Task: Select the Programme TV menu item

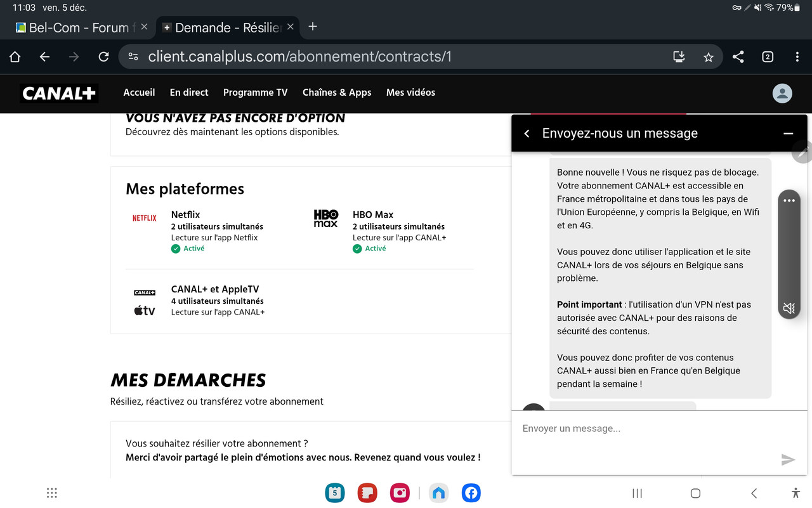Action: point(255,93)
